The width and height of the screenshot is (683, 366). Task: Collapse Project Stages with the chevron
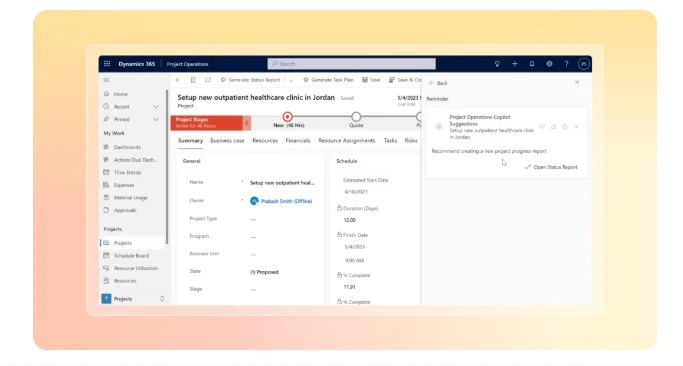[x=247, y=123]
